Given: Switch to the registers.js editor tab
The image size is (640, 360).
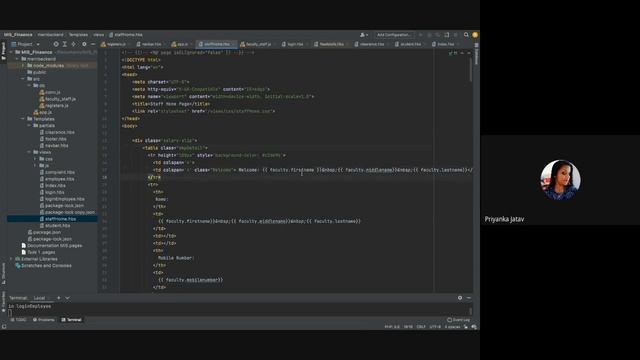Looking at the screenshot, I should [x=116, y=44].
